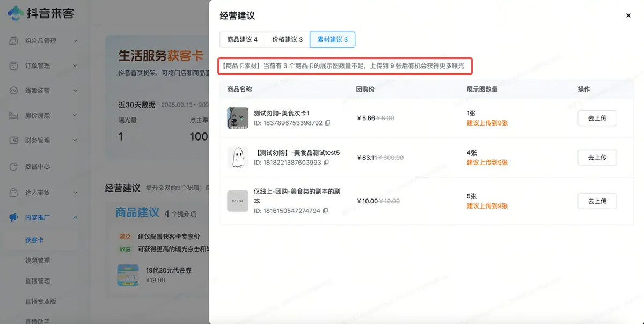Click the 内容推广 megaphone icon
The height and width of the screenshot is (324, 644).
[14, 217]
